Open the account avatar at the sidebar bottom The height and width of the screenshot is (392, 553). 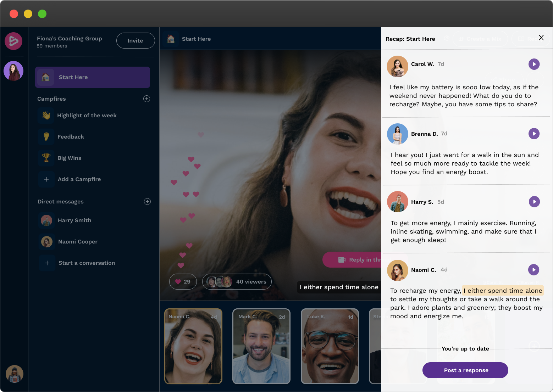(x=15, y=374)
